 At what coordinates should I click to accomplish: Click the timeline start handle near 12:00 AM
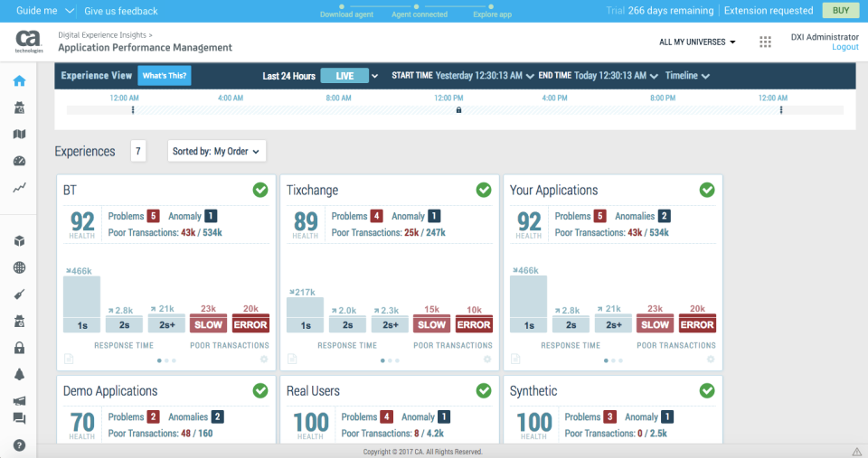tap(133, 110)
